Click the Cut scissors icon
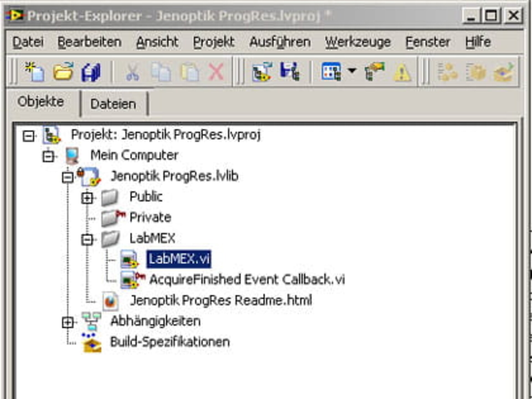This screenshot has height=399, width=532. 132,72
